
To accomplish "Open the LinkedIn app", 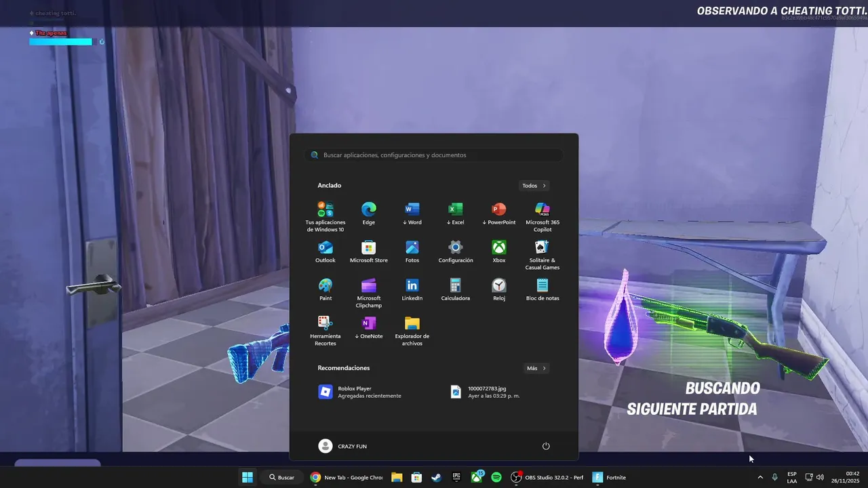I will pos(412,289).
